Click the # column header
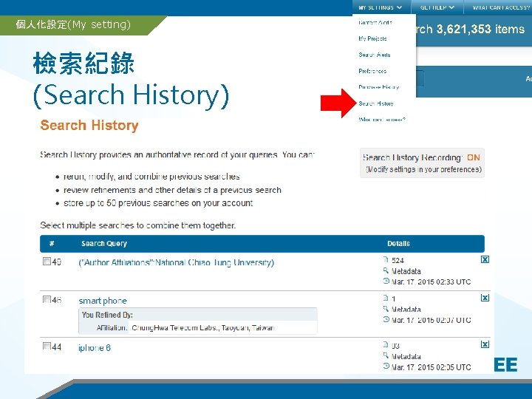The height and width of the screenshot is (399, 532). (x=52, y=244)
